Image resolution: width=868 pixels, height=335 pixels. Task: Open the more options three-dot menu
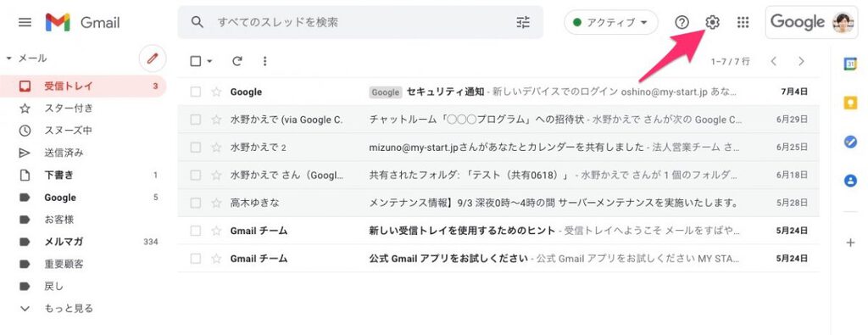click(x=264, y=61)
